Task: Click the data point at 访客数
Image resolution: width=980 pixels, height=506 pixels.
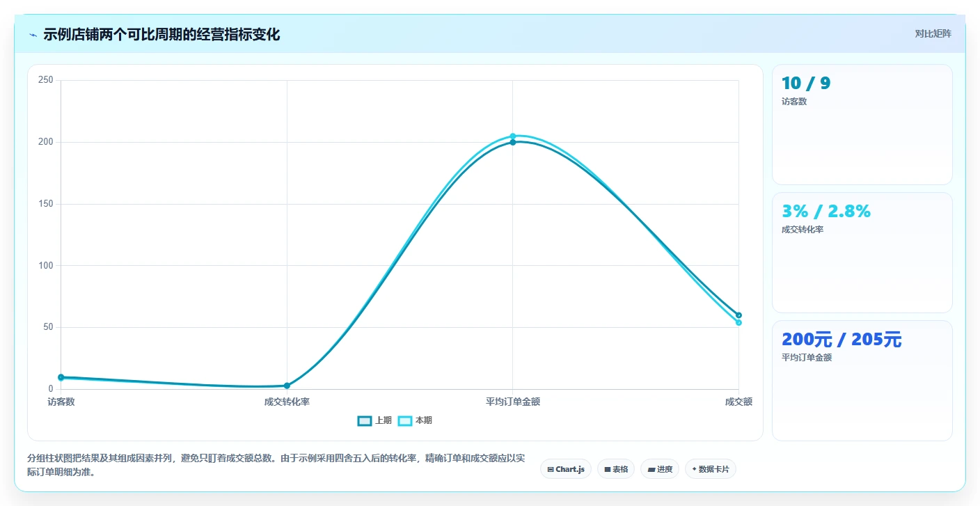Action: (x=61, y=377)
